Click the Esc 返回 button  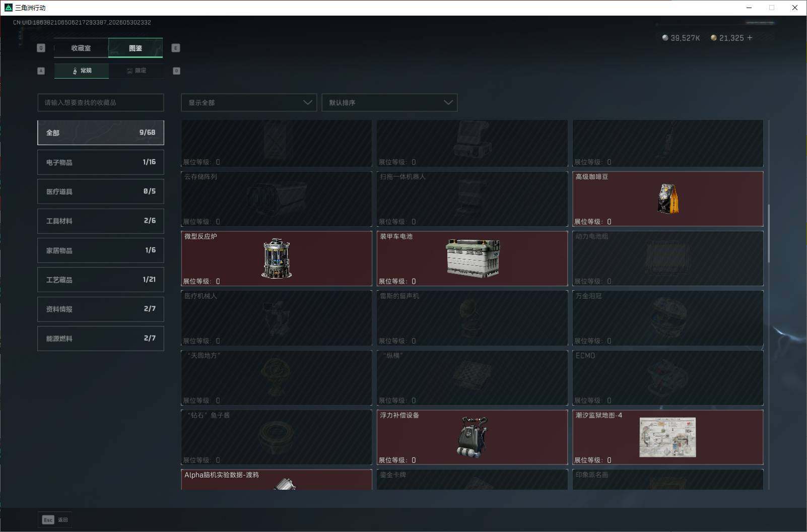[55, 519]
